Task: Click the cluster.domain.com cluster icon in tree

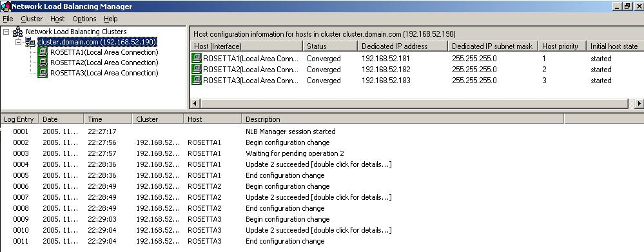Action: [x=30, y=42]
